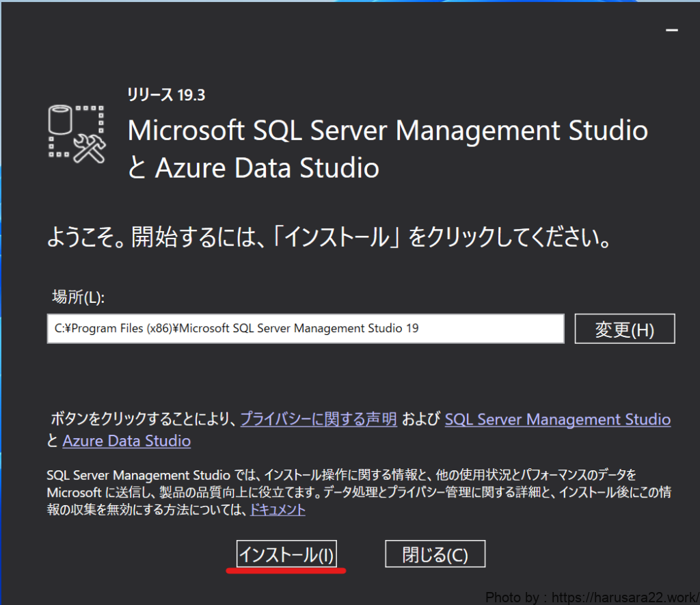Click the welcome (ようこそ) instruction message
Image resolution: width=700 pixels, height=605 pixels.
click(328, 237)
